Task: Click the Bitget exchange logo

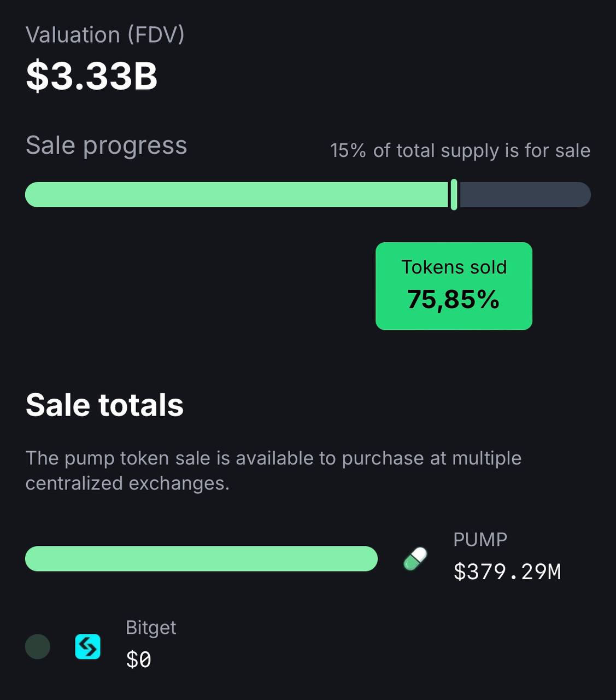Action: click(x=87, y=646)
